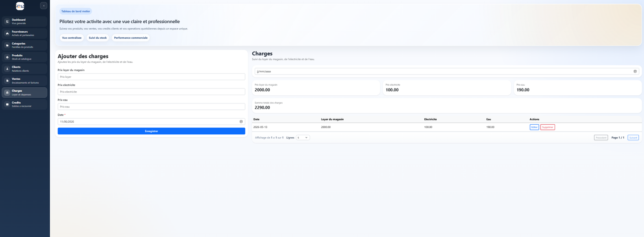Click the Prix eau summary card
The image size is (644, 237).
(x=578, y=88)
